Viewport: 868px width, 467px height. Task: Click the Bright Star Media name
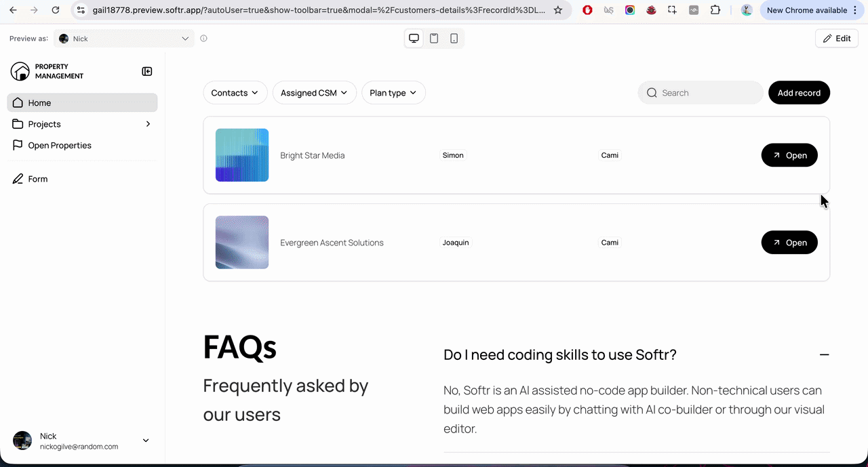pos(313,155)
